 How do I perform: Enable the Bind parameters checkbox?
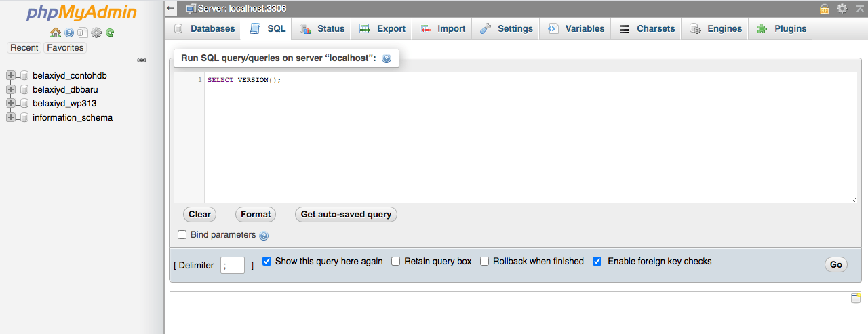click(182, 235)
